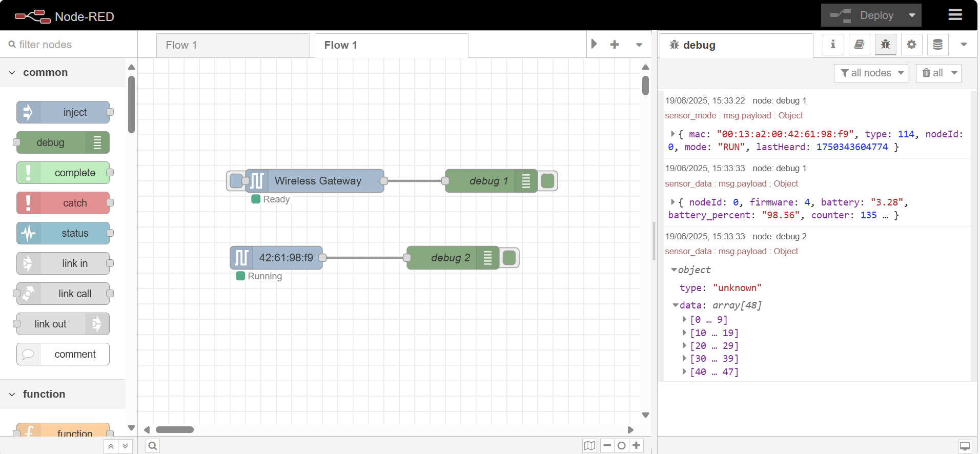Open the debug sidebar tab
This screenshot has width=980, height=454.
point(736,45)
